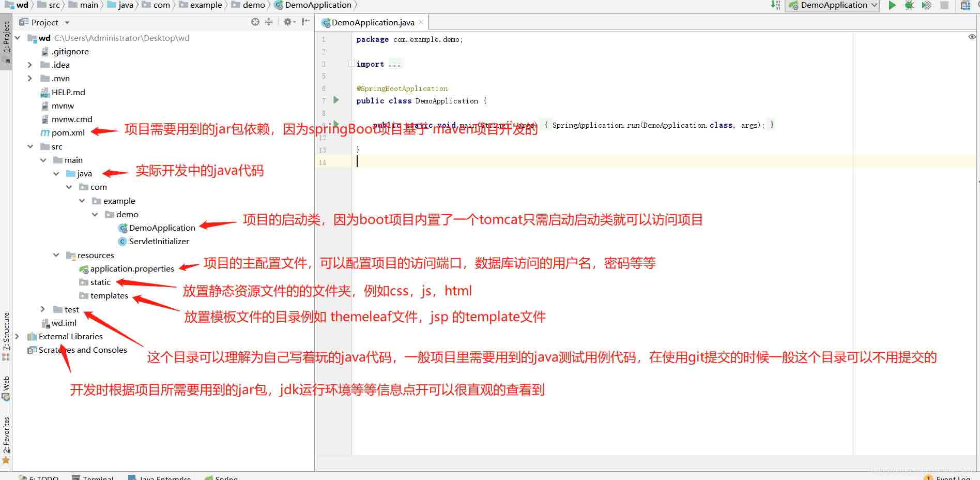Start the Debug session with the bug icon
This screenshot has width=980, height=480.
coord(909,5)
